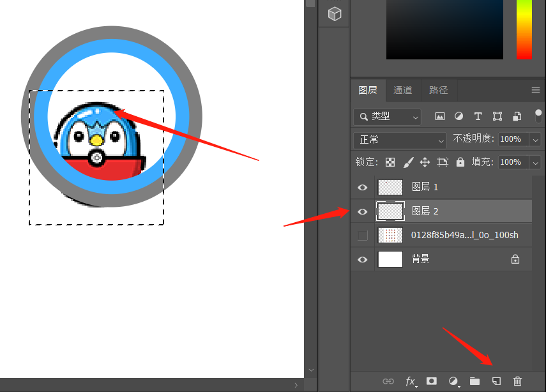Pick a color in the color field
The image size is (546, 392).
pos(444,29)
